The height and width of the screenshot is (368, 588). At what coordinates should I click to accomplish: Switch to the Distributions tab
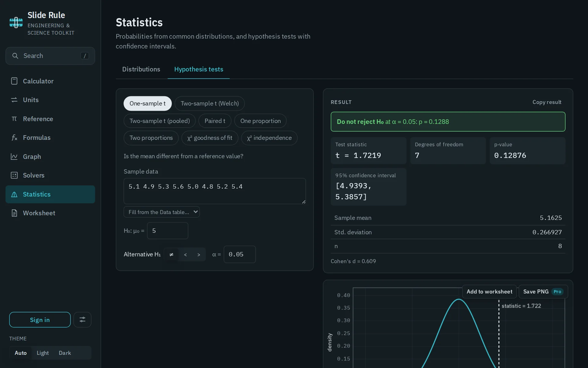pos(141,69)
